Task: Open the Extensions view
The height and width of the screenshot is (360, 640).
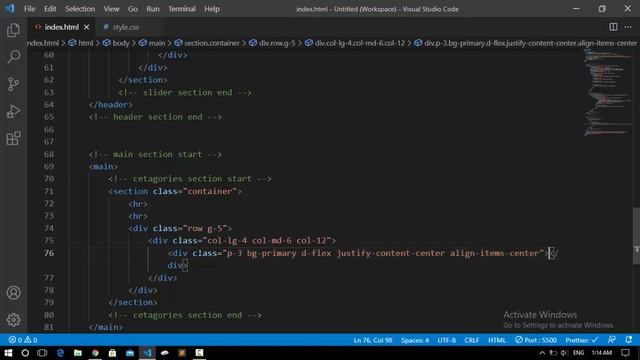Action: click(13, 138)
